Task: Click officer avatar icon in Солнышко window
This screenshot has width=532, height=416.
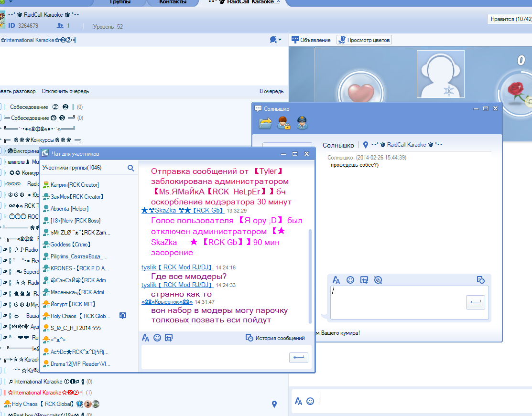Action: tap(302, 123)
